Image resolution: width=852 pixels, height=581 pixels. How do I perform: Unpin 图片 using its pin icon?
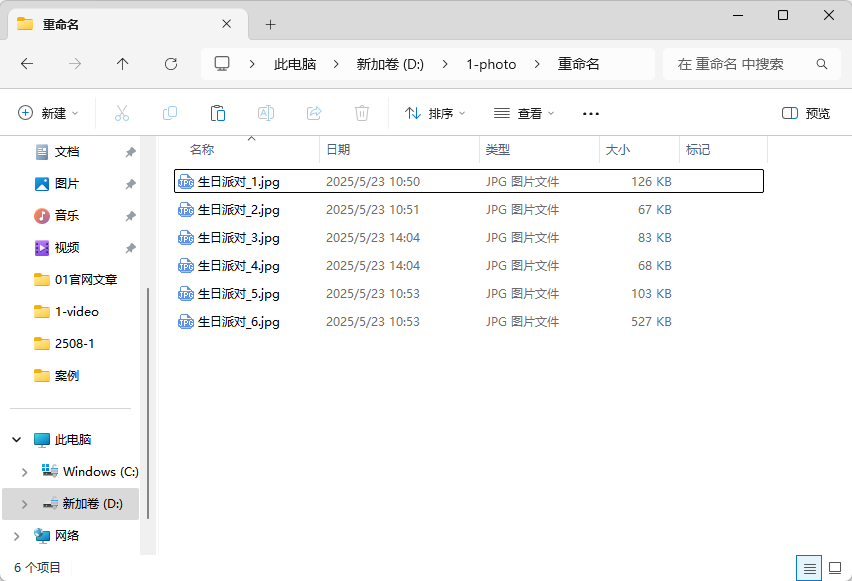pyautogui.click(x=130, y=184)
